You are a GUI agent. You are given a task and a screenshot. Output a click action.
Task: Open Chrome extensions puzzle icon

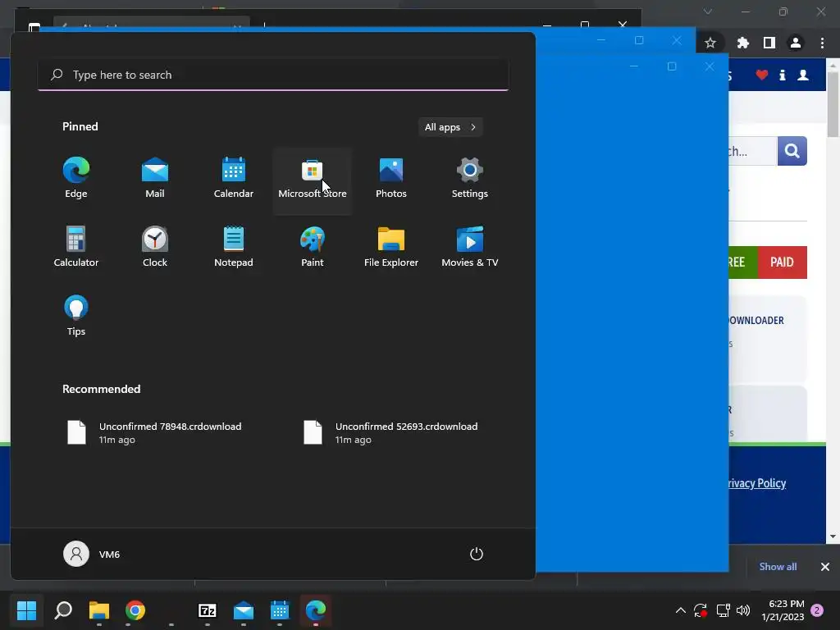[742, 43]
